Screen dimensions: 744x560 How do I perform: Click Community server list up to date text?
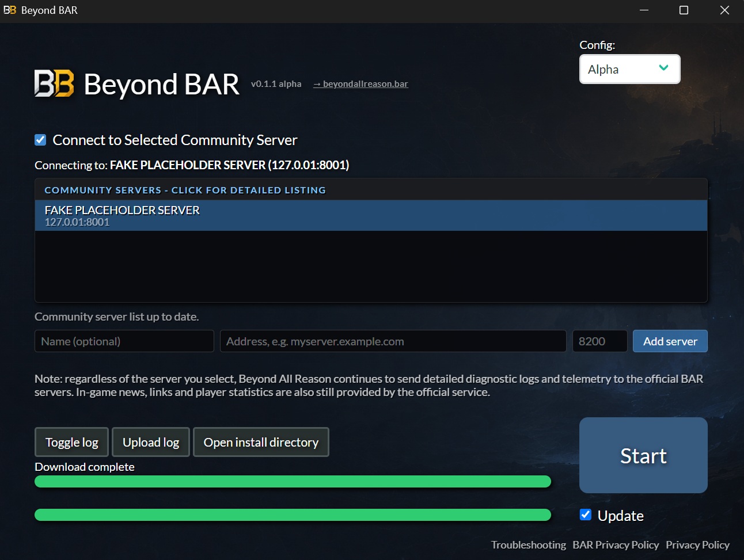[x=117, y=317]
